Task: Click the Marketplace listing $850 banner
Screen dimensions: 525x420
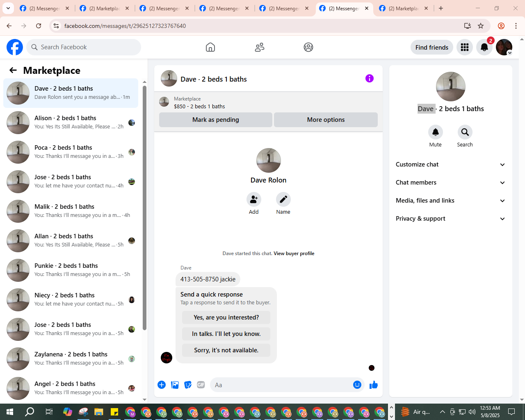Action: [x=268, y=102]
